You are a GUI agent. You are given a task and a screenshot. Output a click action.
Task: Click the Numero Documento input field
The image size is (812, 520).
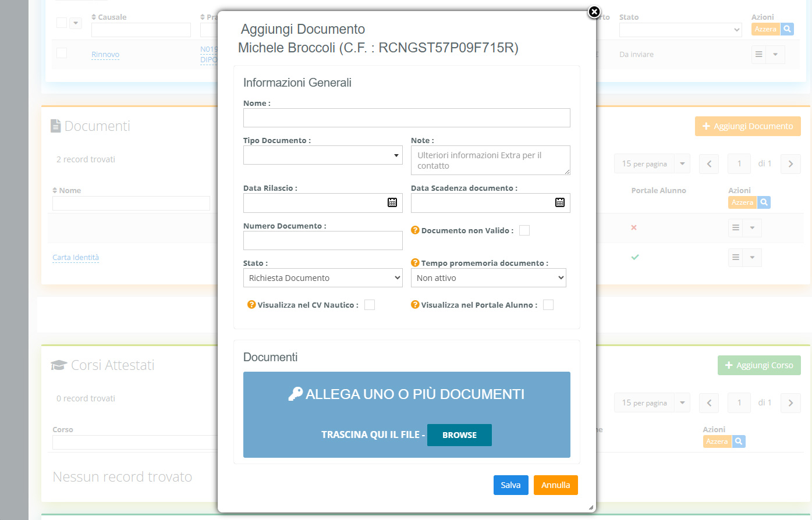point(323,240)
